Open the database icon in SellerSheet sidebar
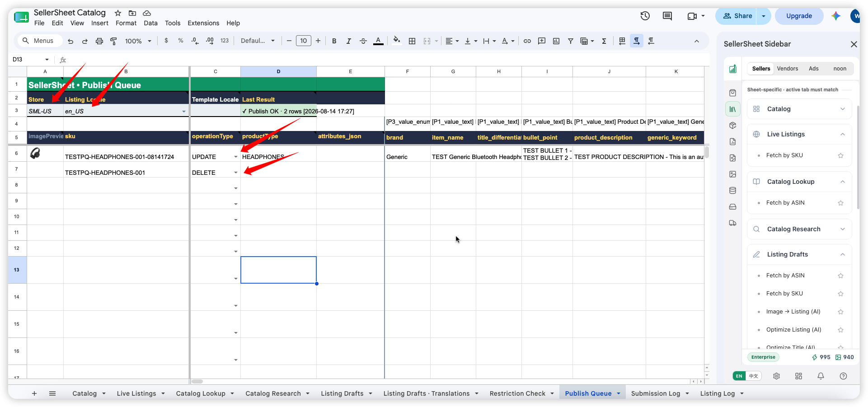The width and height of the screenshot is (868, 407). pos(732,190)
